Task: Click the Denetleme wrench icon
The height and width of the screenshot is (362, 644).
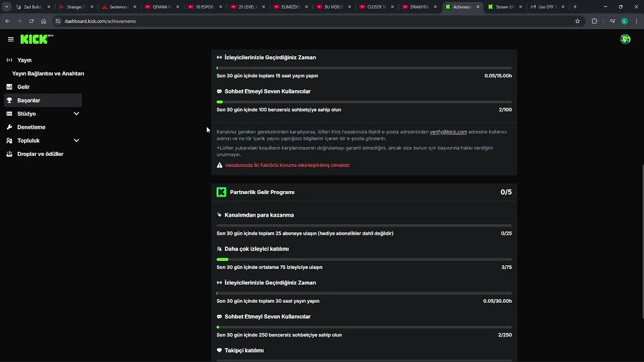Action: pos(9,127)
